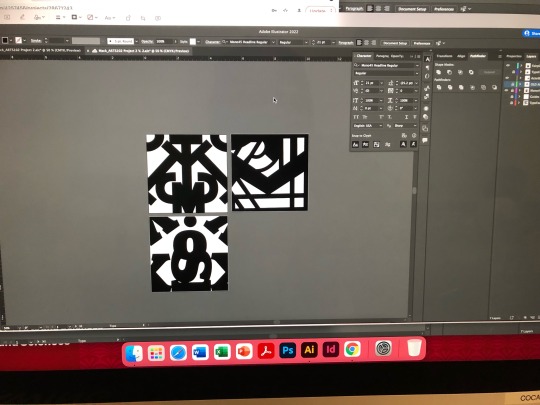Open Pathfinder panel flyout menu icon
Viewport: 540px width, 405px height.
pos(500,56)
